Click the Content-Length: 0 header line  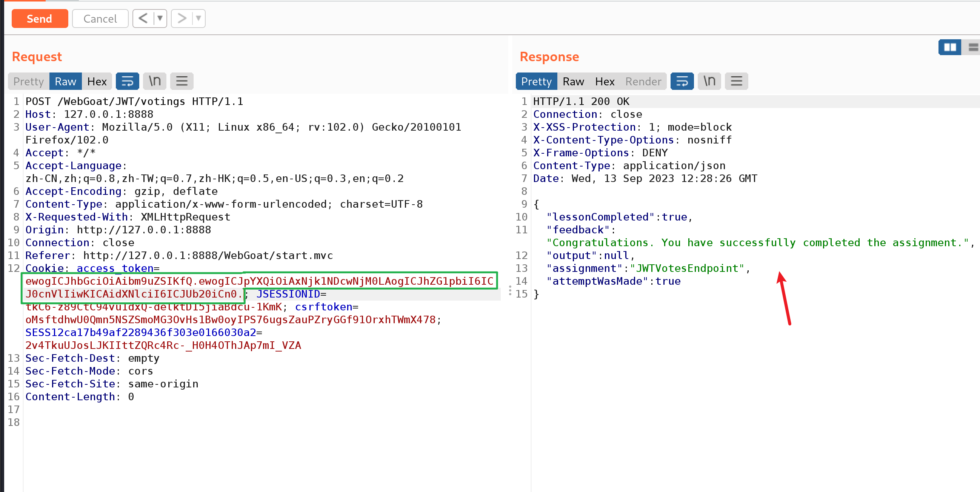[x=80, y=397]
